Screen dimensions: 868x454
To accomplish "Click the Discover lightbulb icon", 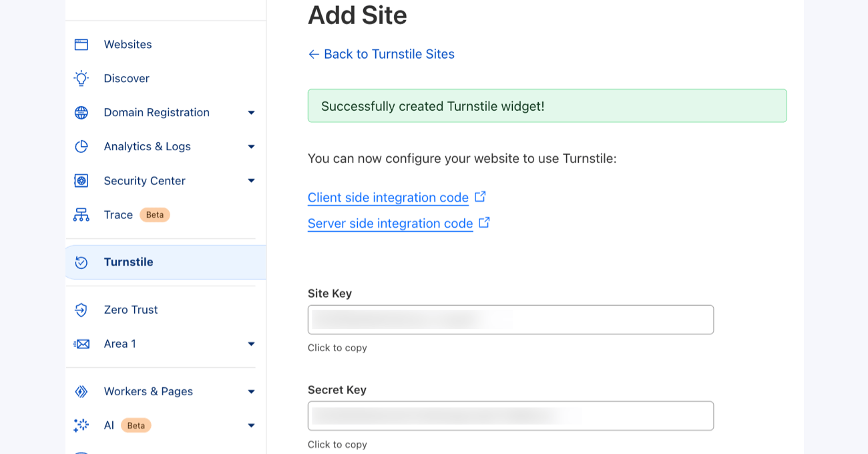I will click(x=81, y=79).
